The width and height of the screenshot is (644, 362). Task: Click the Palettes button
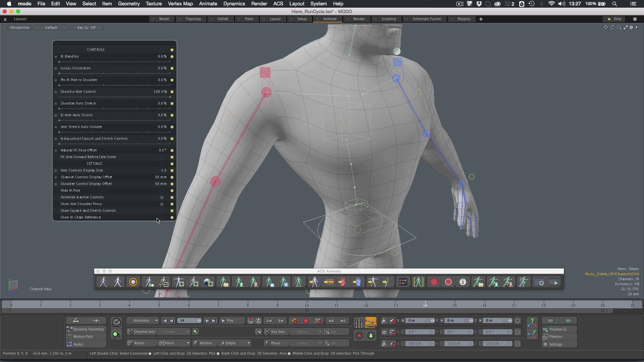coord(559,337)
